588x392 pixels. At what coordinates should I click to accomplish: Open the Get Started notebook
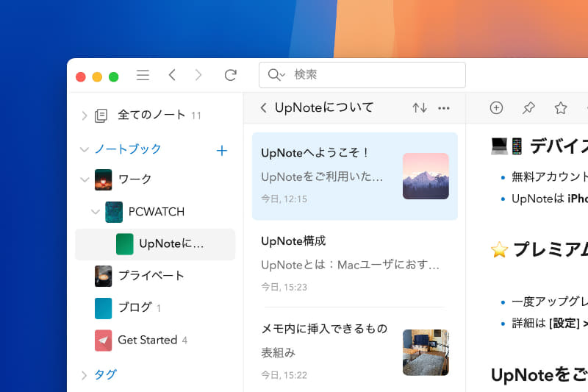click(148, 341)
